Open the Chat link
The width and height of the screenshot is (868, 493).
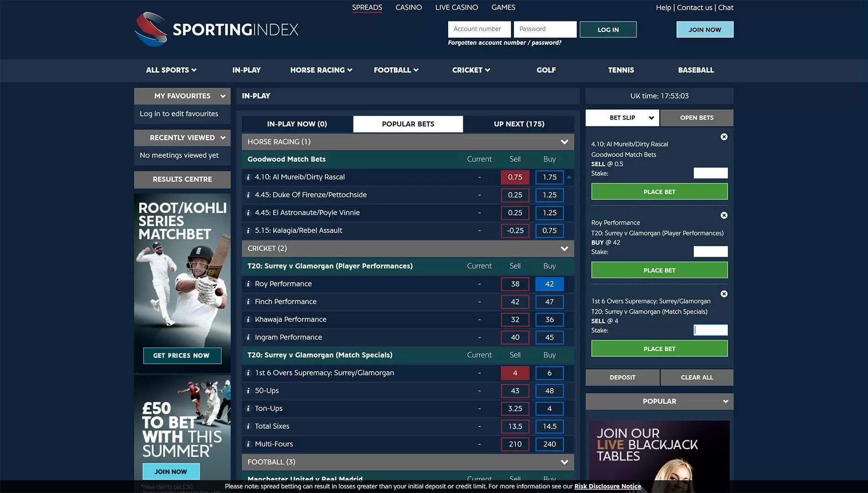click(x=725, y=7)
